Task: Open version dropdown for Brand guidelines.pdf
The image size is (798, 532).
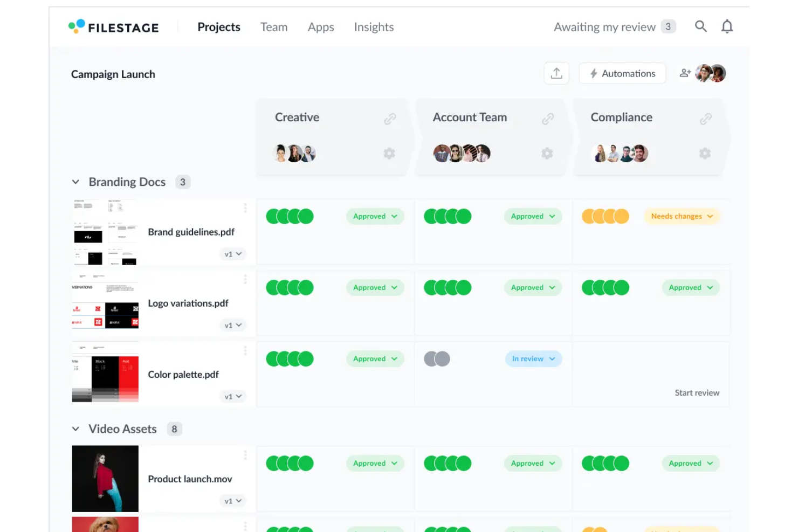Action: click(x=233, y=254)
